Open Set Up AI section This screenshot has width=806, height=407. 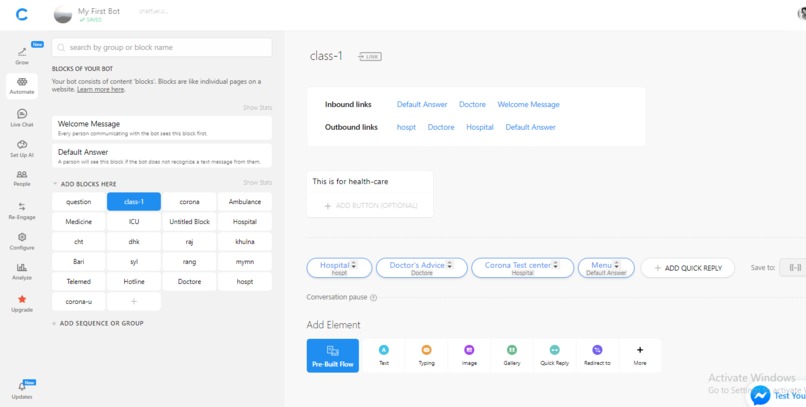(22, 149)
